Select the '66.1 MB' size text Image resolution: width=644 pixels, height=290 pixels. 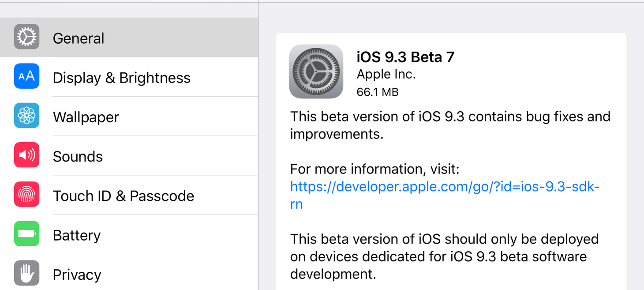(378, 92)
